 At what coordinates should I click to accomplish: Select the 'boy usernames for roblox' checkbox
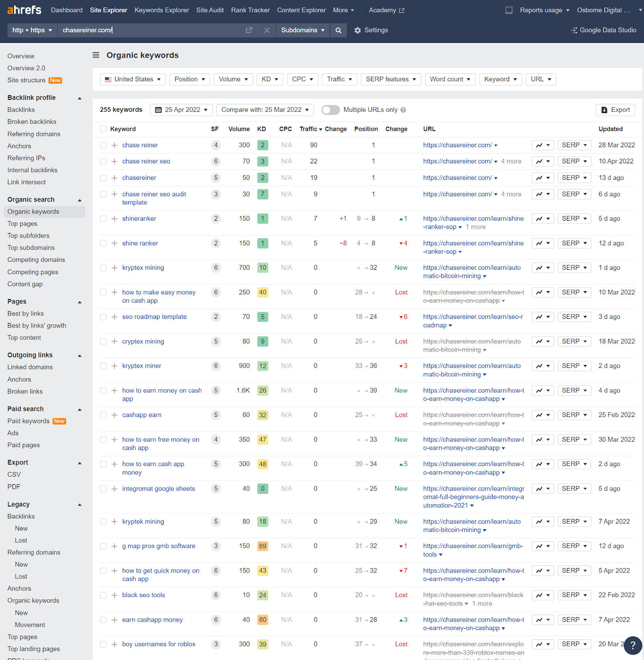coord(103,644)
